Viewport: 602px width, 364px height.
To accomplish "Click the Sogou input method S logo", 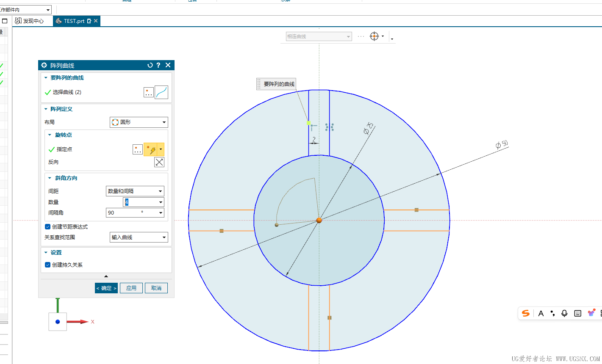I will coord(526,313).
